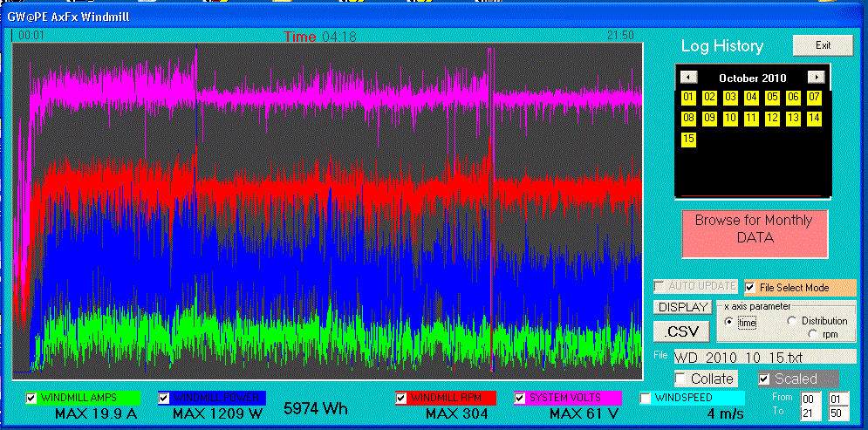Uncheck File Select Mode

(750, 287)
